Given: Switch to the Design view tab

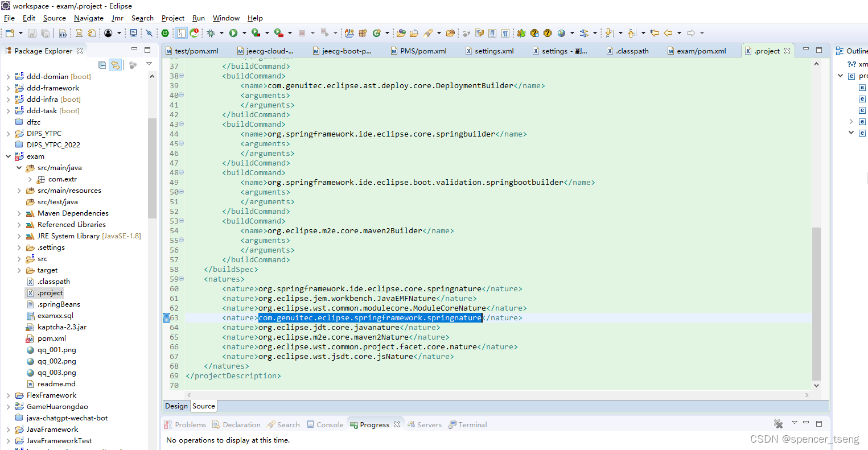Looking at the screenshot, I should pos(176,406).
